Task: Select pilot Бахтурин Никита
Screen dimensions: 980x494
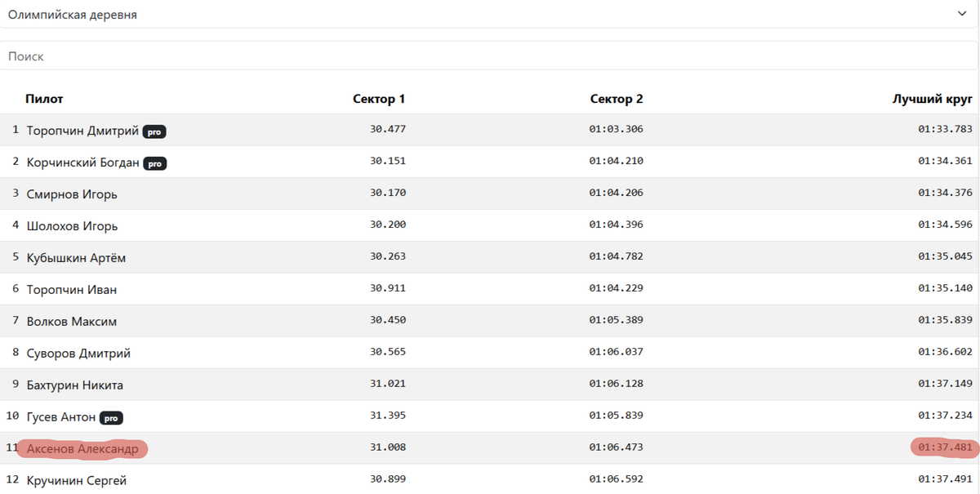Action: point(74,385)
